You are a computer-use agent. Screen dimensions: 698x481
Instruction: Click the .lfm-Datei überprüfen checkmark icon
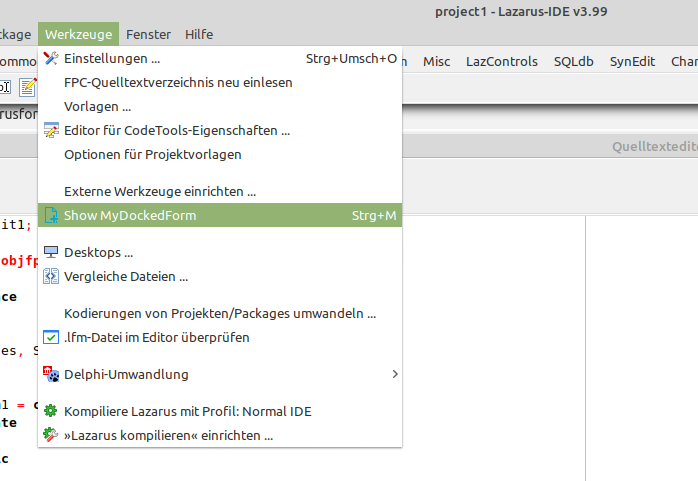tap(51, 337)
